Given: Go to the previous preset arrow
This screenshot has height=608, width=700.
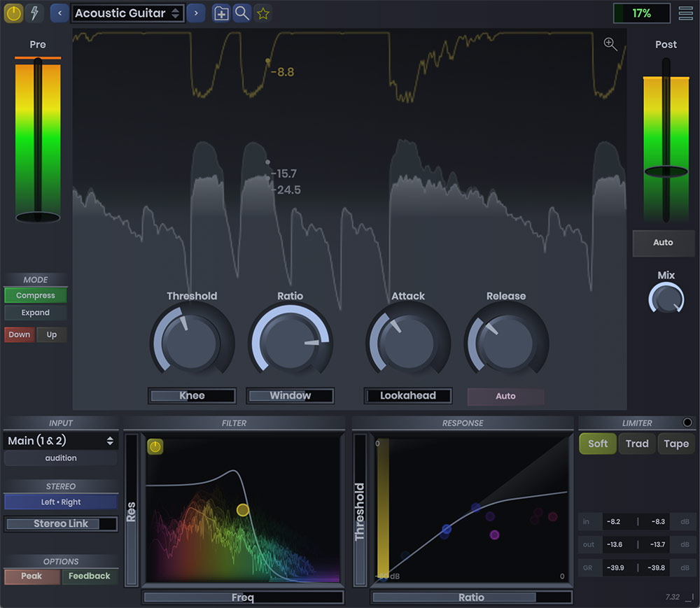Looking at the screenshot, I should pos(59,13).
